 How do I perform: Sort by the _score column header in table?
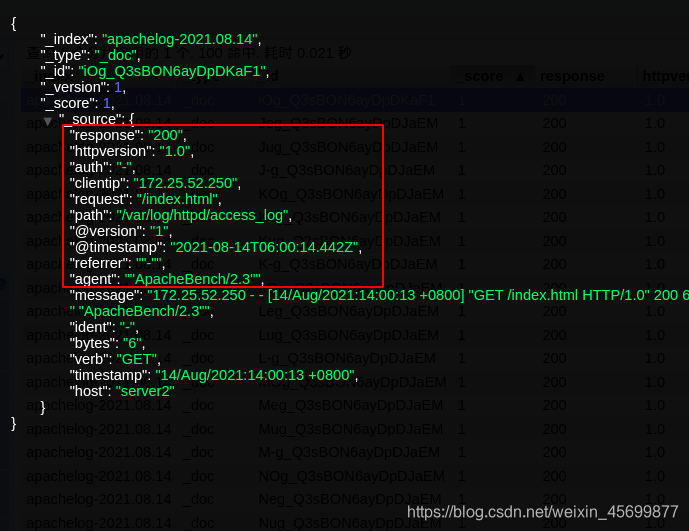pos(492,76)
